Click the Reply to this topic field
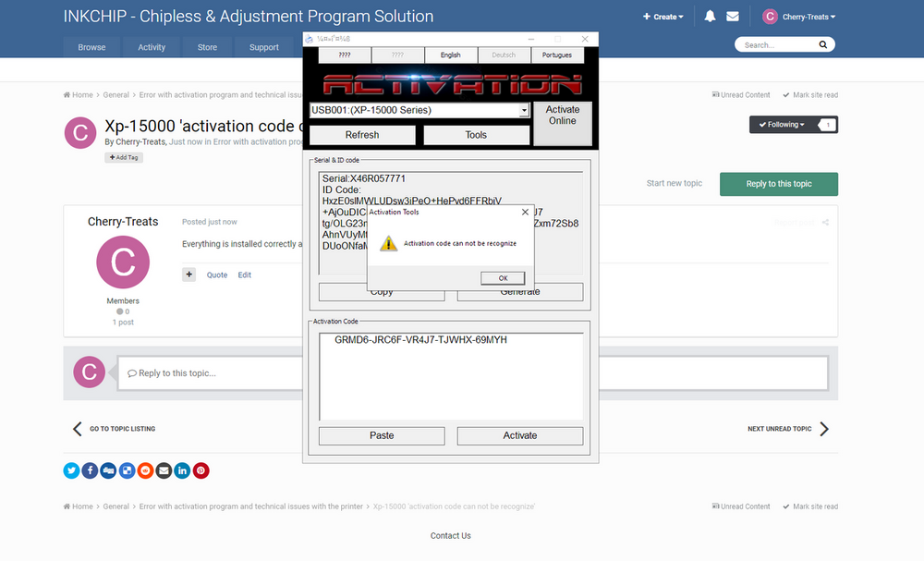This screenshot has height=561, width=924. point(471,373)
